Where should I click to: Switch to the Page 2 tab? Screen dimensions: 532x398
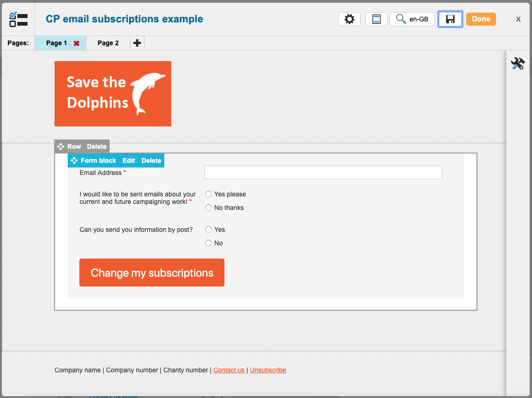pos(108,43)
